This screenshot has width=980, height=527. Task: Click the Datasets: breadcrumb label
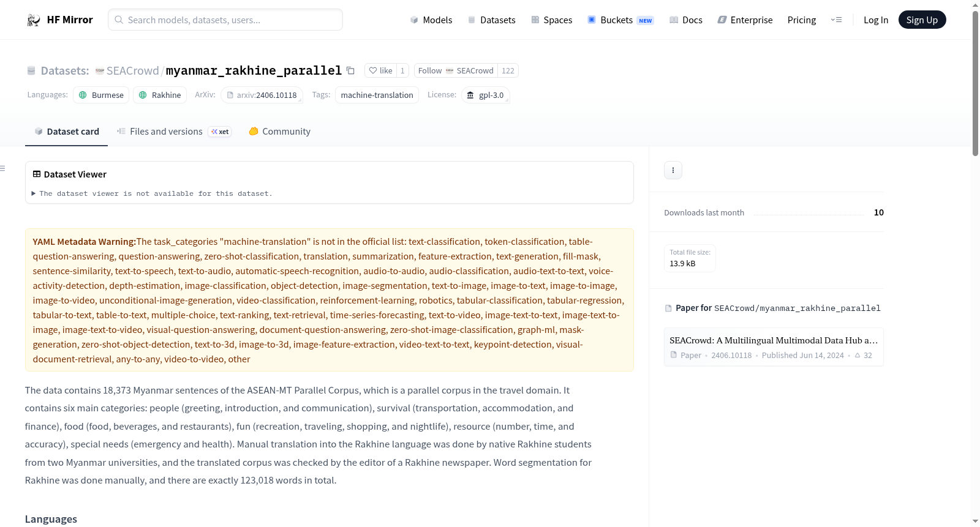click(65, 71)
